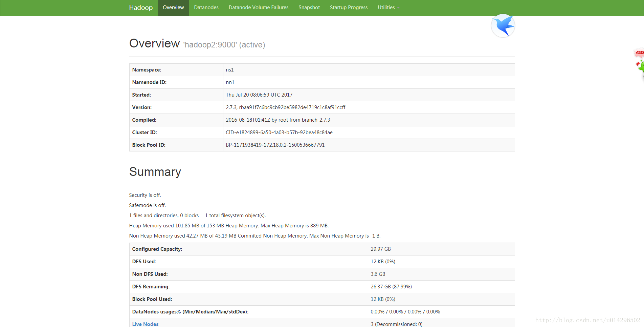Click the Cluster ID value CID-e1824899
644x327 pixels.
click(x=279, y=132)
